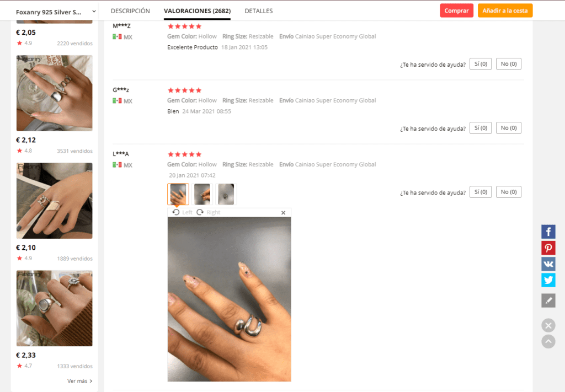The image size is (565, 392).
Task: Vote Sí on L***A review
Action: click(481, 192)
